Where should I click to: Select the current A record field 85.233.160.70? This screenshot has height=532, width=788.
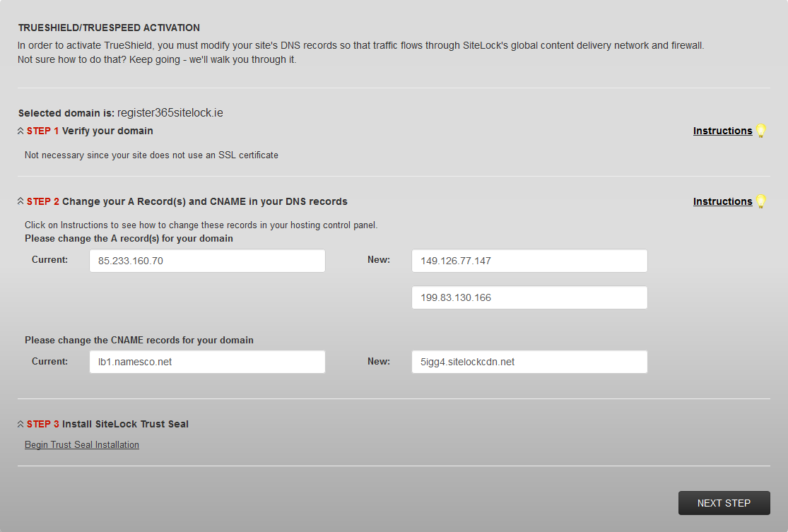pyautogui.click(x=208, y=261)
